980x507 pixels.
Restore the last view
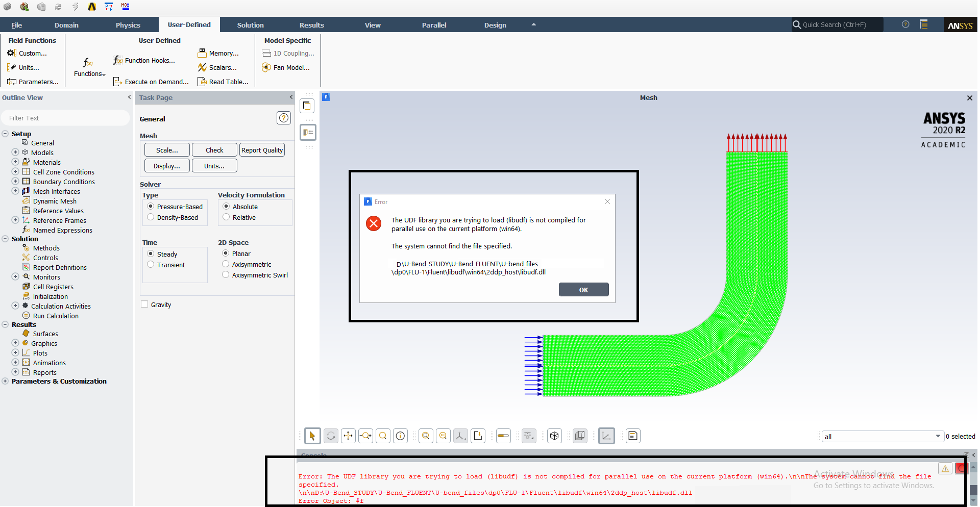tap(443, 436)
